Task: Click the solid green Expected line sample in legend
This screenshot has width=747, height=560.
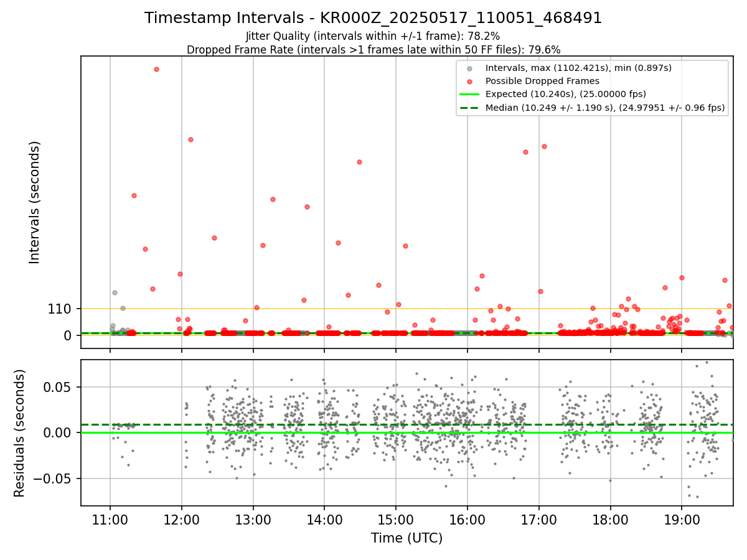Action: 469,95
